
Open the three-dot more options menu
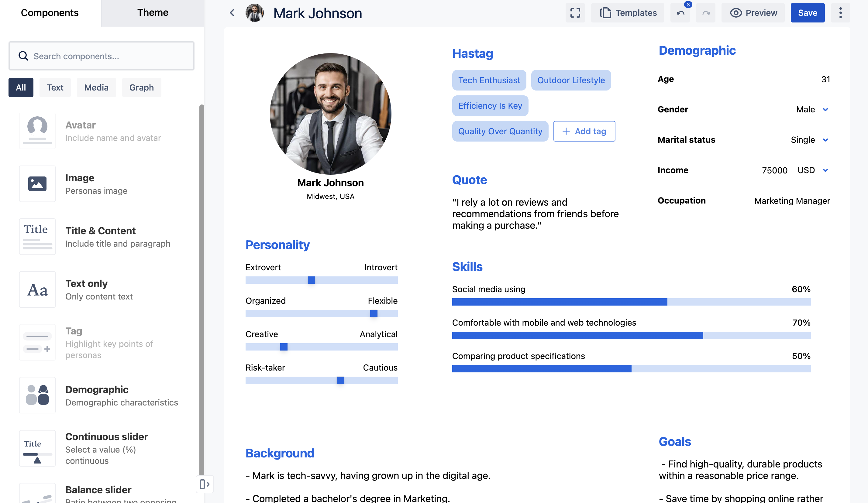(x=840, y=13)
